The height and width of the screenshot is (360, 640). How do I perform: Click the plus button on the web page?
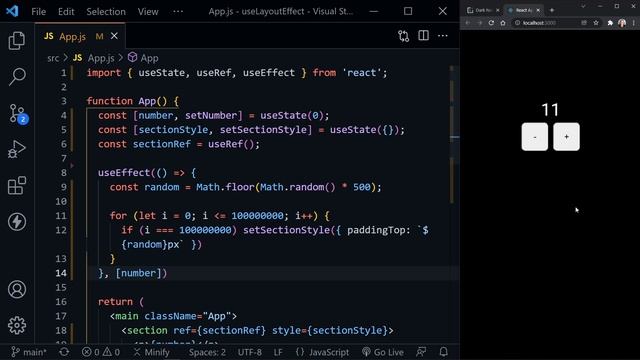click(566, 137)
